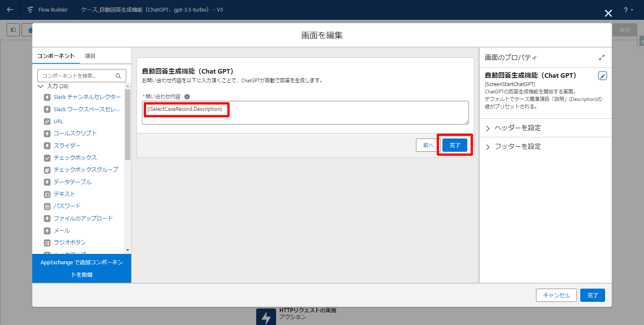Click the component list scrollbar thumb

pyautogui.click(x=127, y=124)
